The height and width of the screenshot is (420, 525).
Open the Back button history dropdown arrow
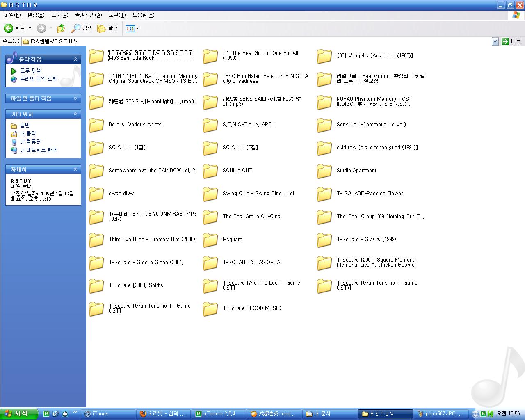pyautogui.click(x=30, y=28)
